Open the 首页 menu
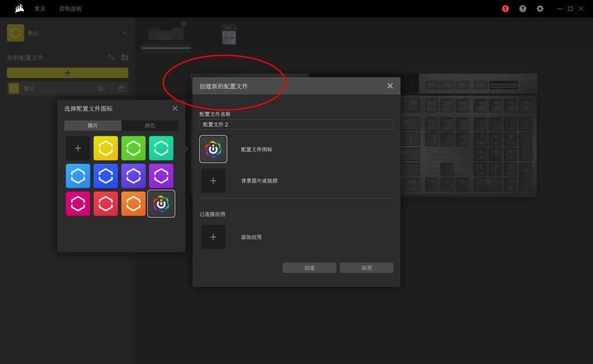Image resolution: width=593 pixels, height=364 pixels. (x=40, y=9)
